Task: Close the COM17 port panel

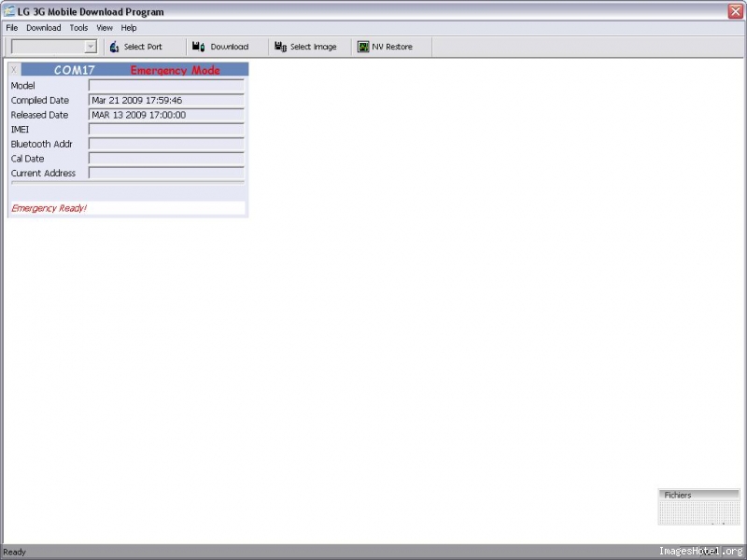Action: (14, 70)
